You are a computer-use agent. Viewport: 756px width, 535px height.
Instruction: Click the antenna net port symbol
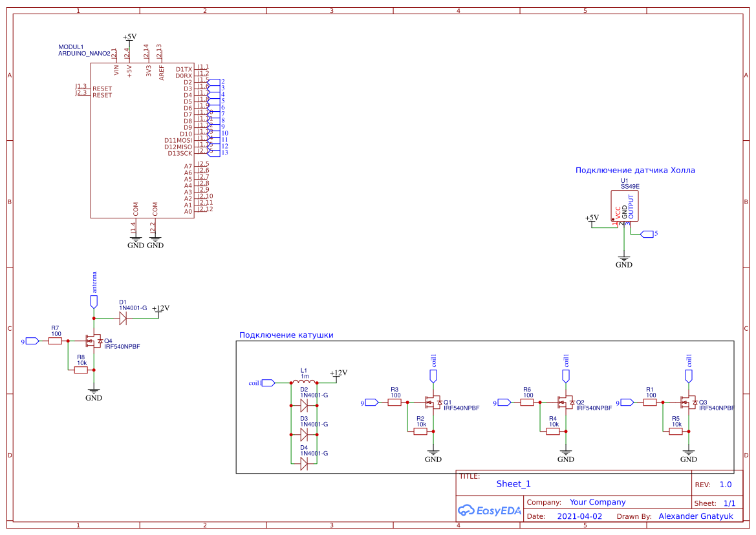tap(94, 302)
